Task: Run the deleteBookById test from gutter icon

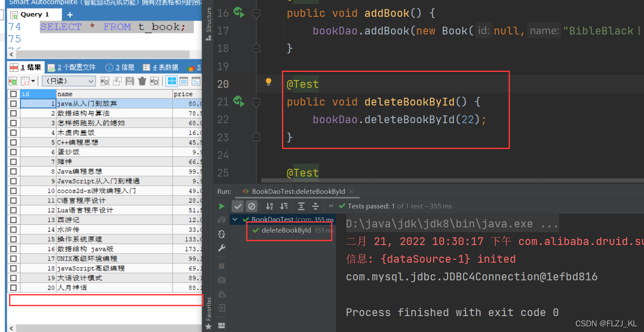Action: 238,101
